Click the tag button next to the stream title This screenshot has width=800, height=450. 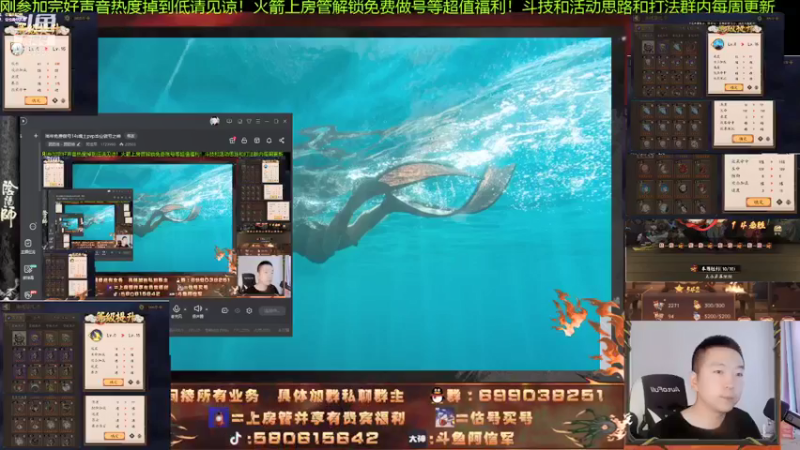[131, 136]
